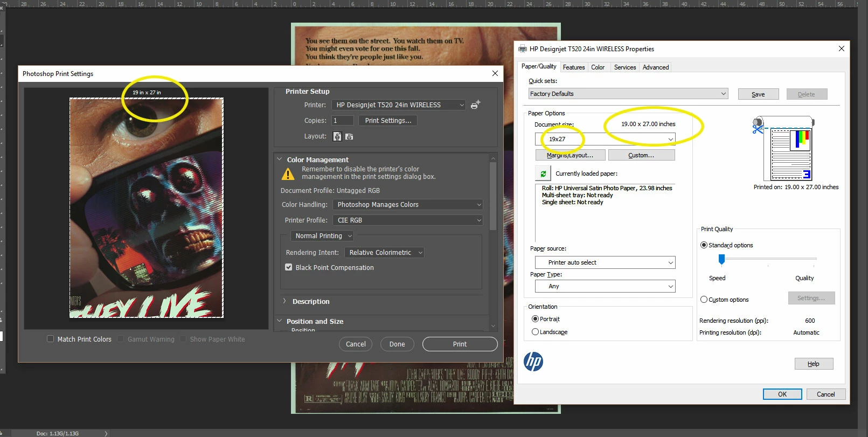Switch to Services tab
The image size is (868, 437).
pyautogui.click(x=625, y=67)
